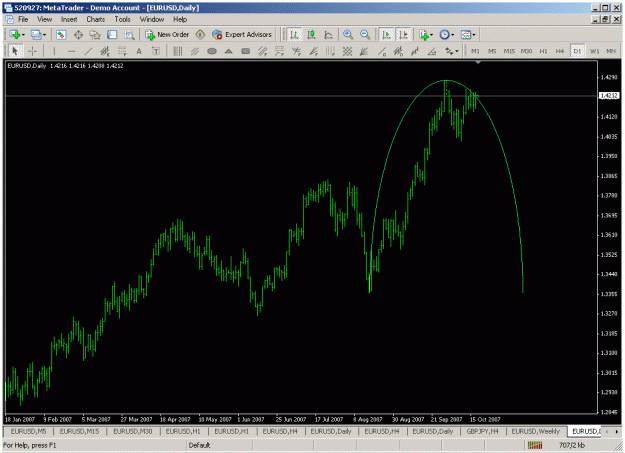The height and width of the screenshot is (453, 625).
Task: Select the W1 timeframe
Action: click(594, 51)
